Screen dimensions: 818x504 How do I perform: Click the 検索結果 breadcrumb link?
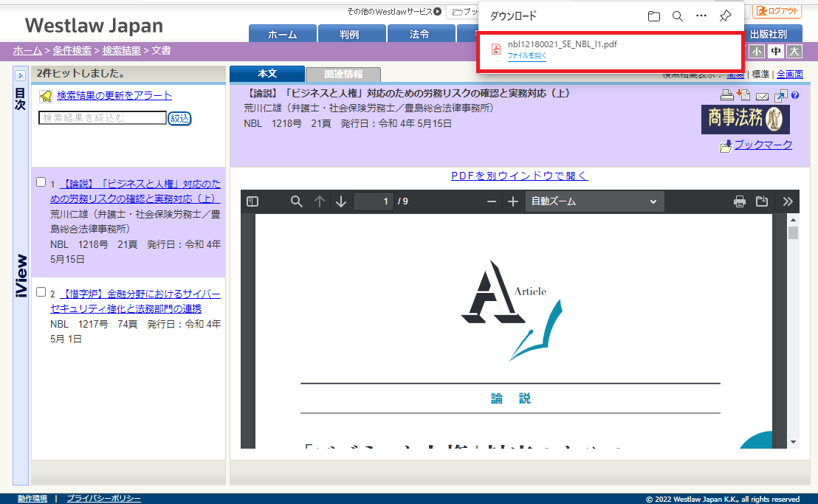pyautogui.click(x=122, y=51)
